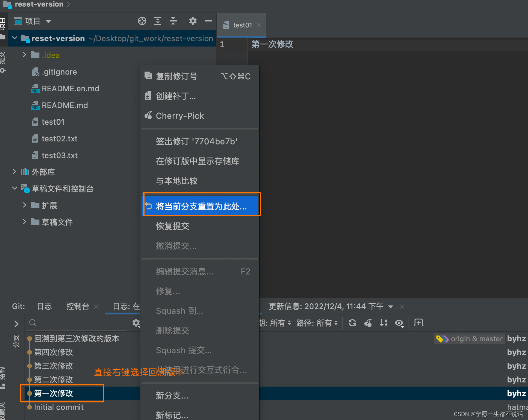Choose 创建补丁... menu entry

click(199, 96)
